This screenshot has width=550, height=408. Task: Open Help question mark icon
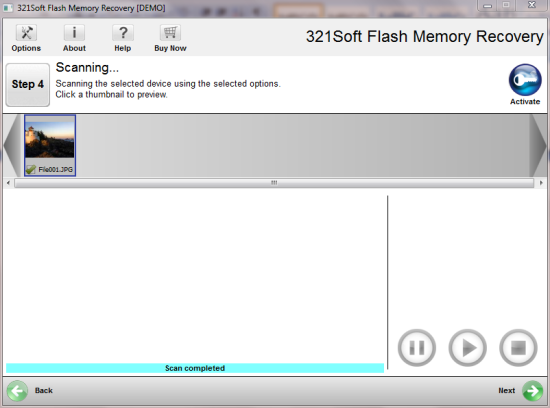click(x=123, y=33)
